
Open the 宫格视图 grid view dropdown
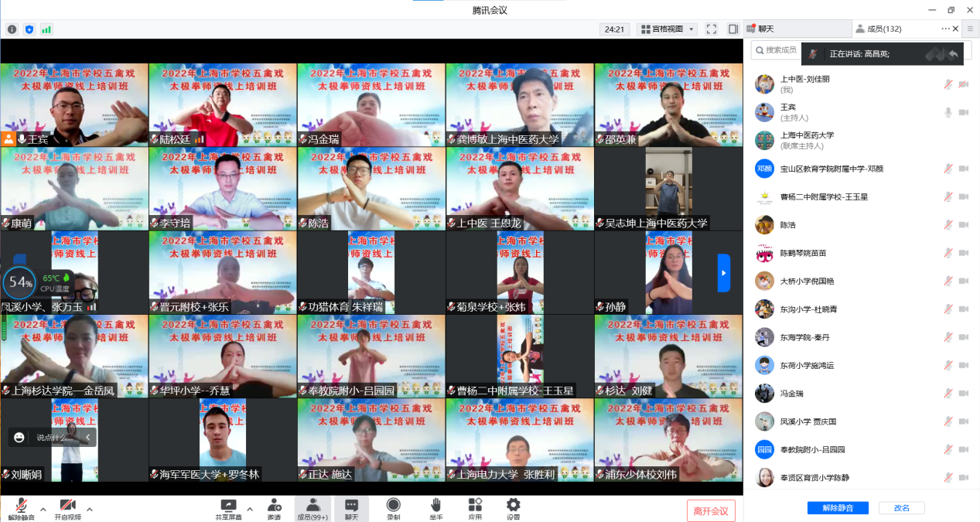[668, 29]
